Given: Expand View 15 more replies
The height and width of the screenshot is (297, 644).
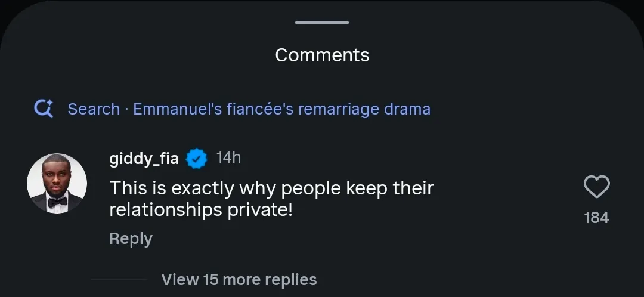Looking at the screenshot, I should click(x=239, y=279).
